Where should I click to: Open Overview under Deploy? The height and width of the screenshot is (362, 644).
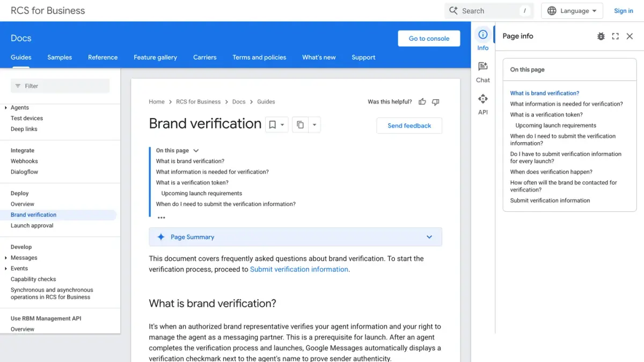23,204
